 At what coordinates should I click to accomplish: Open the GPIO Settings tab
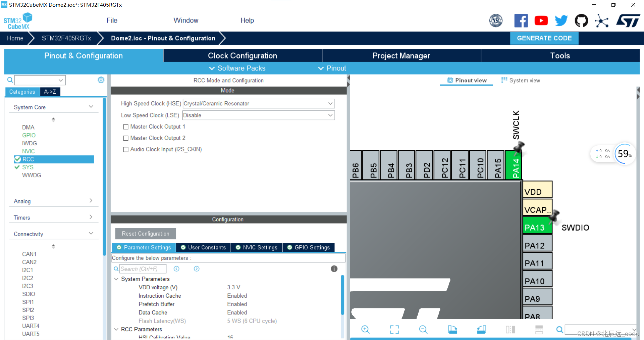click(x=309, y=247)
